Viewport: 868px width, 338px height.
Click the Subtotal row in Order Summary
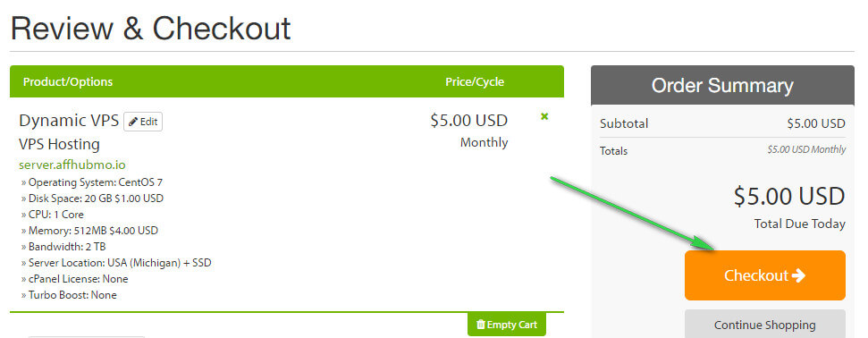point(722,123)
